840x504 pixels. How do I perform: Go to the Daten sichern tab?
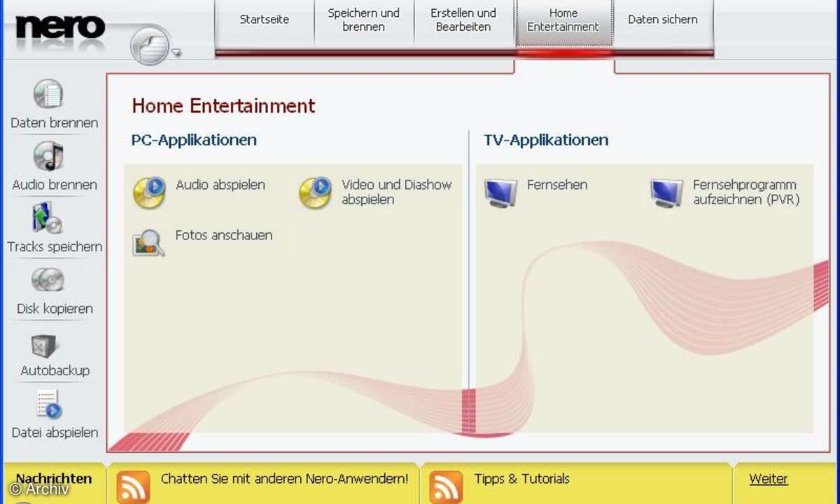click(663, 22)
